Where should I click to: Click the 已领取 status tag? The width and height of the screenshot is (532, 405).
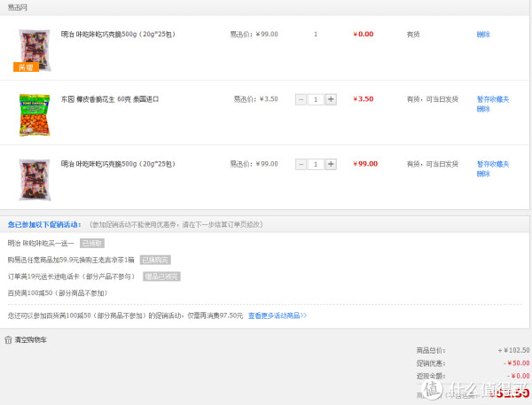pos(92,243)
